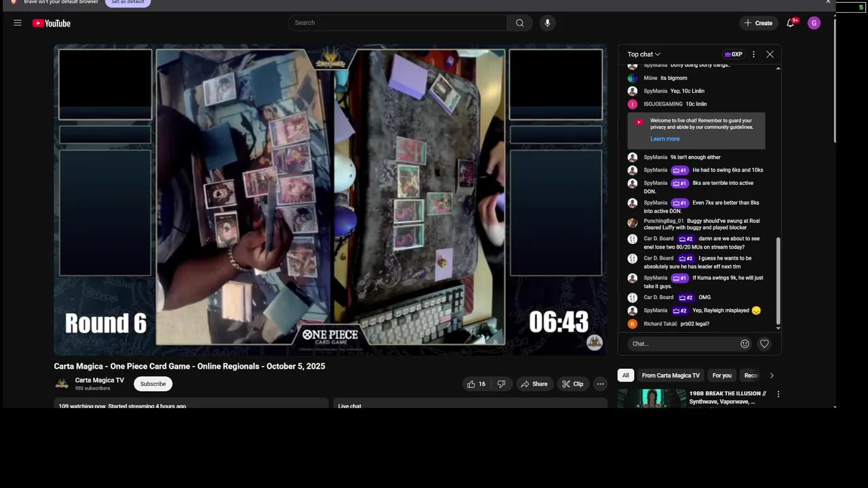
Task: Click Set as default browser button
Action: pos(127,2)
